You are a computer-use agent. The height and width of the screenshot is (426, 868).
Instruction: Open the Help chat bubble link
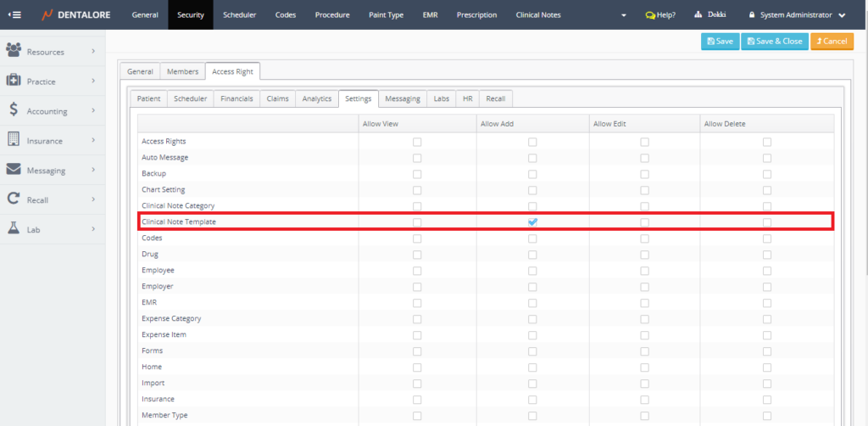coord(659,15)
